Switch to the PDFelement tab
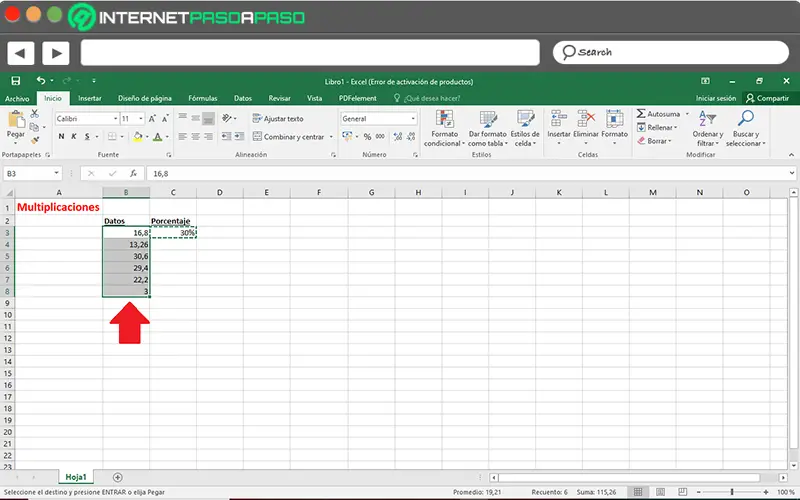 point(358,98)
